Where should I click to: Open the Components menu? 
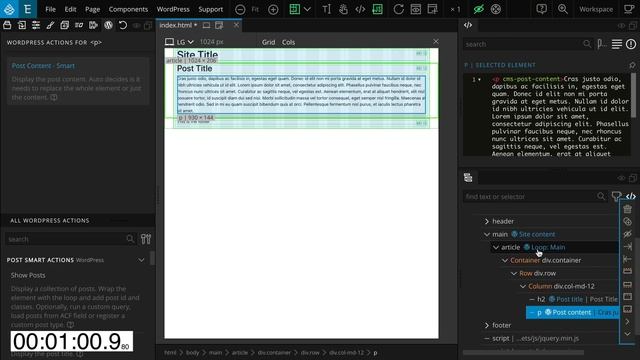click(128, 9)
